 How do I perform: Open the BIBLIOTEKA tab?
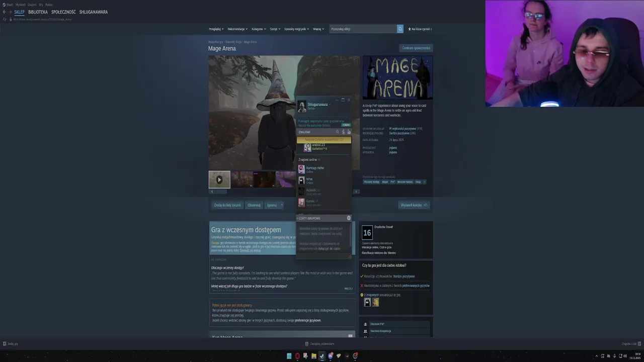(x=38, y=12)
